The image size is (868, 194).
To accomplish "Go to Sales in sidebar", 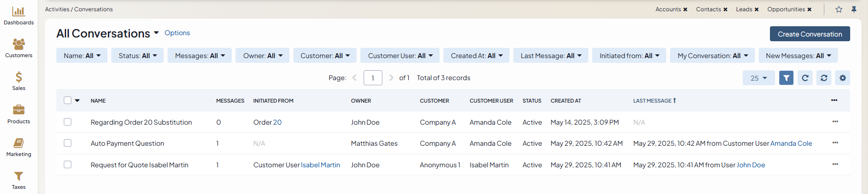I will [x=19, y=81].
